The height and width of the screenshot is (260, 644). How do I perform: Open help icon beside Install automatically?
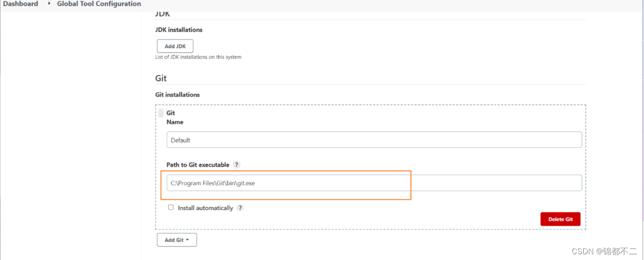(x=240, y=208)
